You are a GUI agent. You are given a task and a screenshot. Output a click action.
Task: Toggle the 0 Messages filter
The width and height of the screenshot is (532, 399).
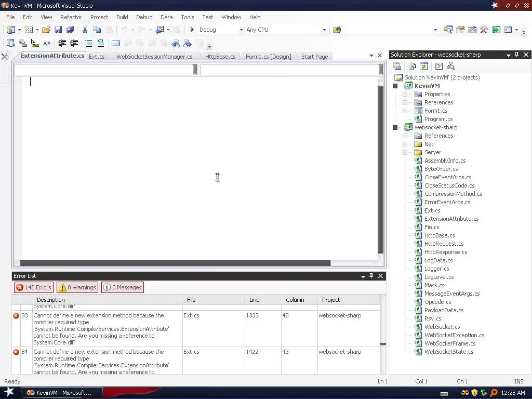[x=123, y=287]
